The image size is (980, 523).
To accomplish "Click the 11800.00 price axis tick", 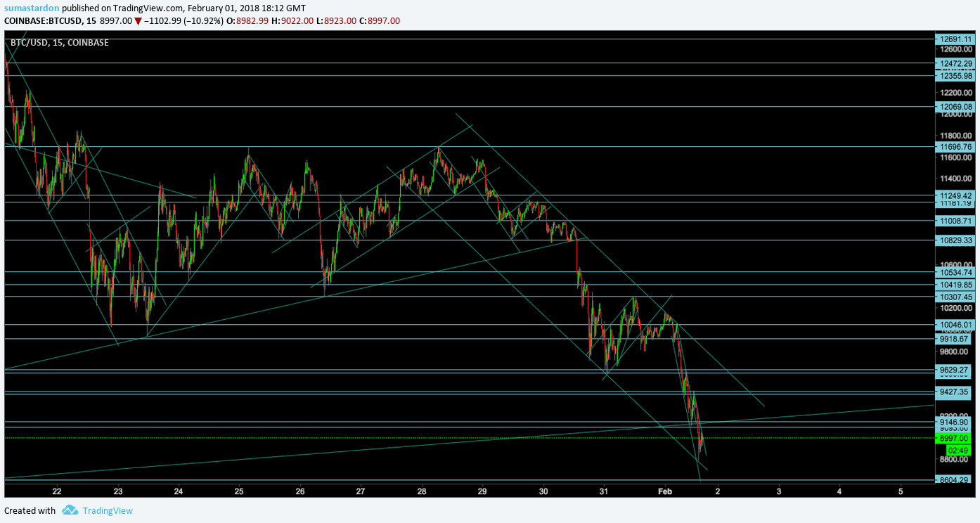I will click(955, 136).
